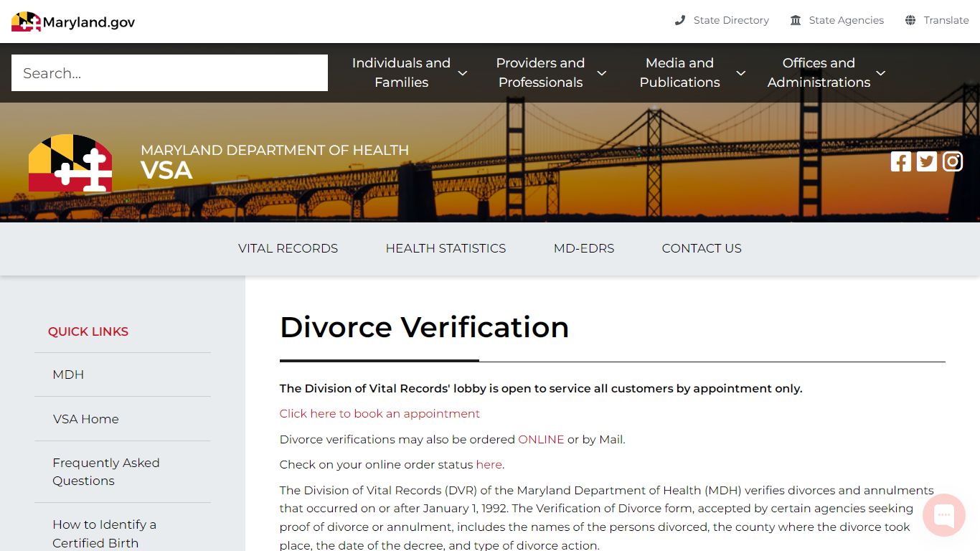Click the State Directory link
The image size is (980, 551).
731,20
